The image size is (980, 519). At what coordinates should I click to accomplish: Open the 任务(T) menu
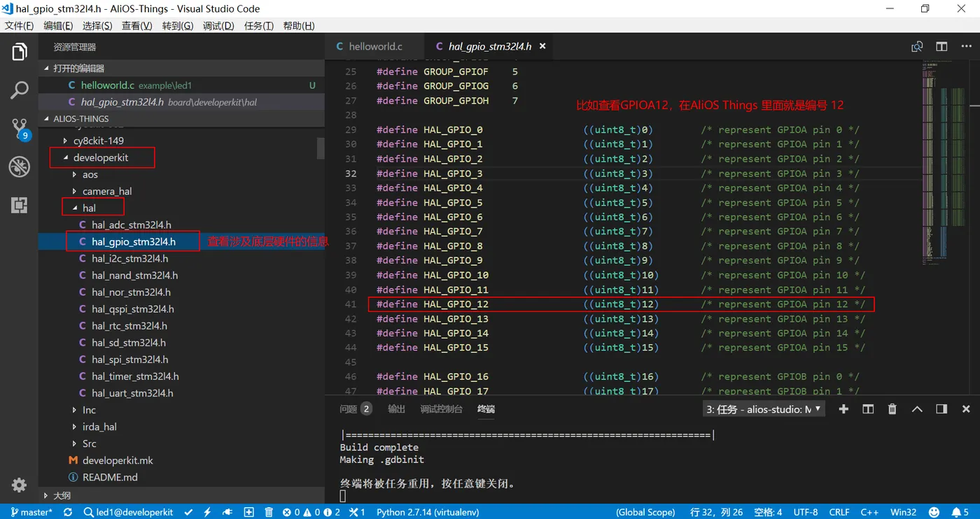(259, 26)
